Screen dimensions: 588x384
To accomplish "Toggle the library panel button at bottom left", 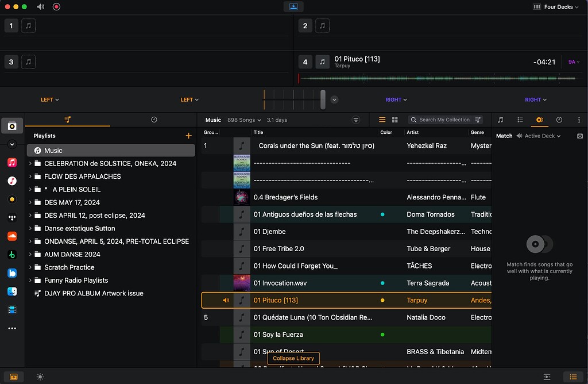I will 13,377.
